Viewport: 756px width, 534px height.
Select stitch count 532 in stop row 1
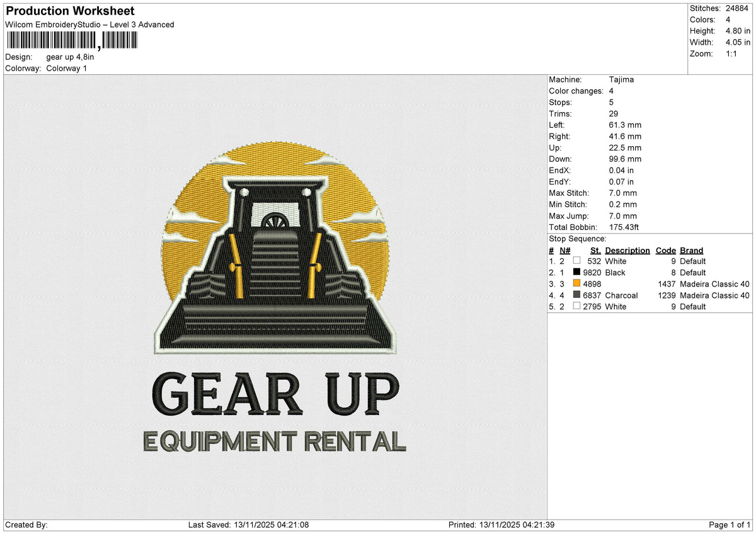(593, 261)
